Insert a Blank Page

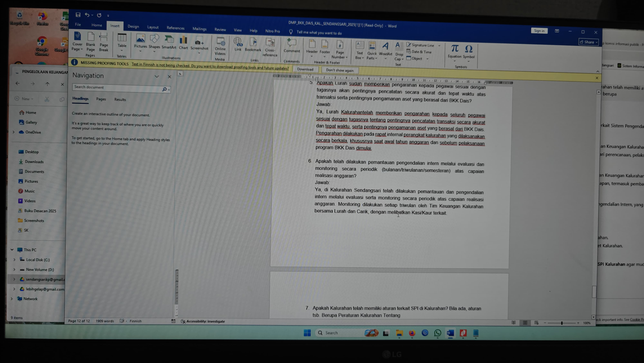coord(91,42)
